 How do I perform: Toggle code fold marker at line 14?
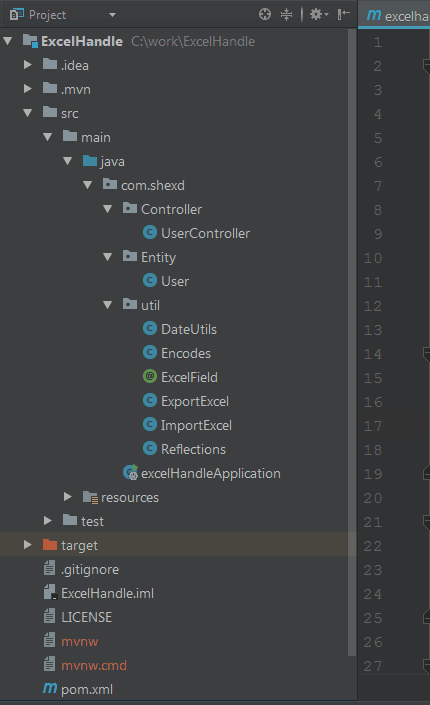coord(426,354)
